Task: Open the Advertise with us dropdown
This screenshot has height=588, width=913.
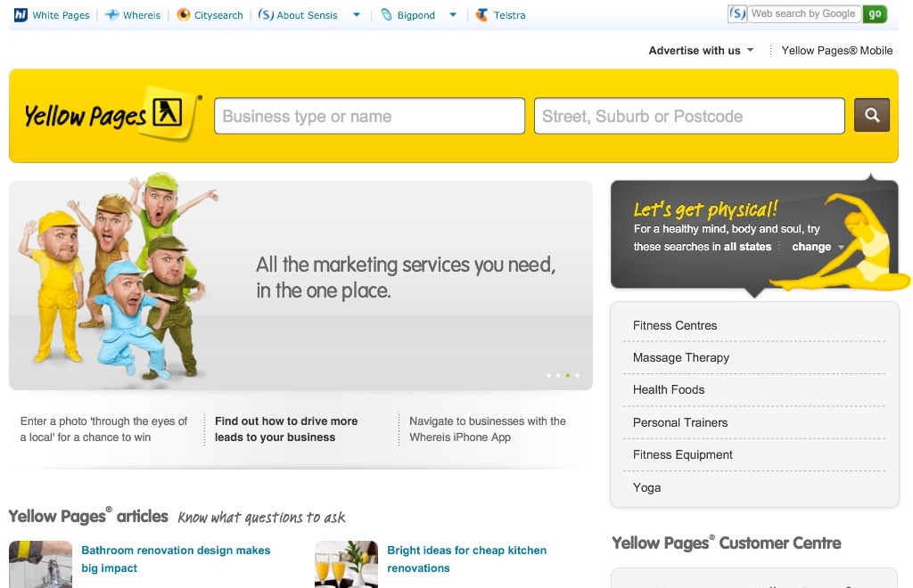Action: [x=701, y=51]
